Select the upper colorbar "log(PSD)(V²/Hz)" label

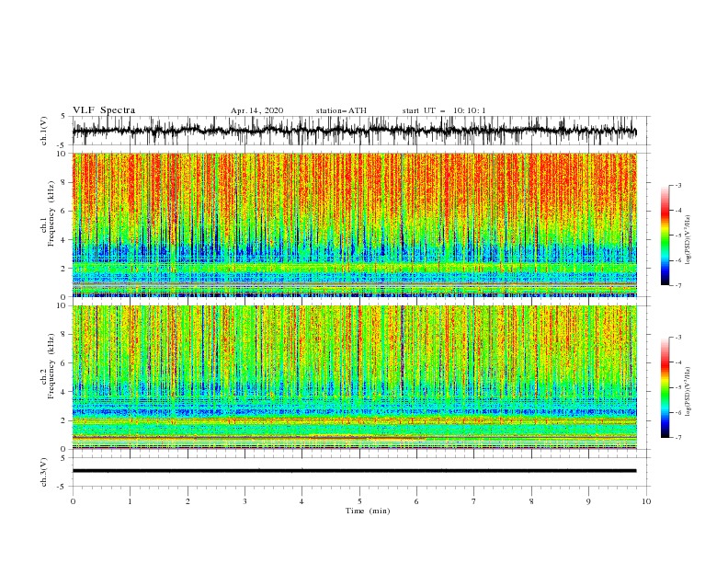point(688,240)
